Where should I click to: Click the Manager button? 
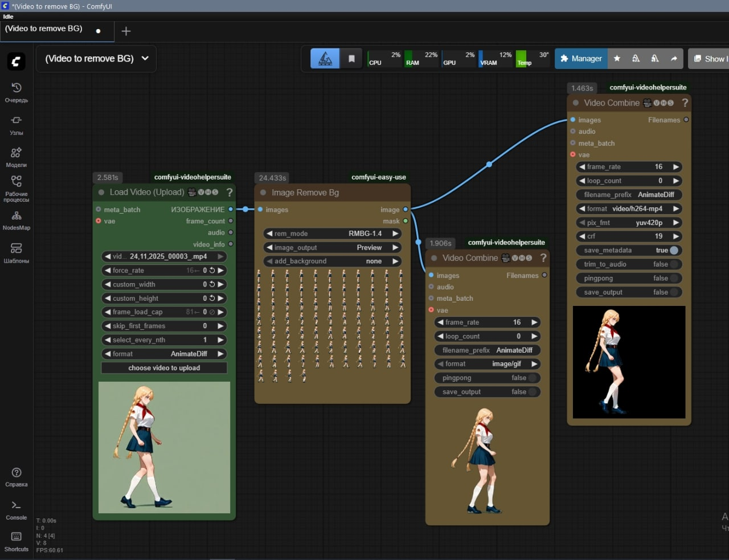pos(581,59)
